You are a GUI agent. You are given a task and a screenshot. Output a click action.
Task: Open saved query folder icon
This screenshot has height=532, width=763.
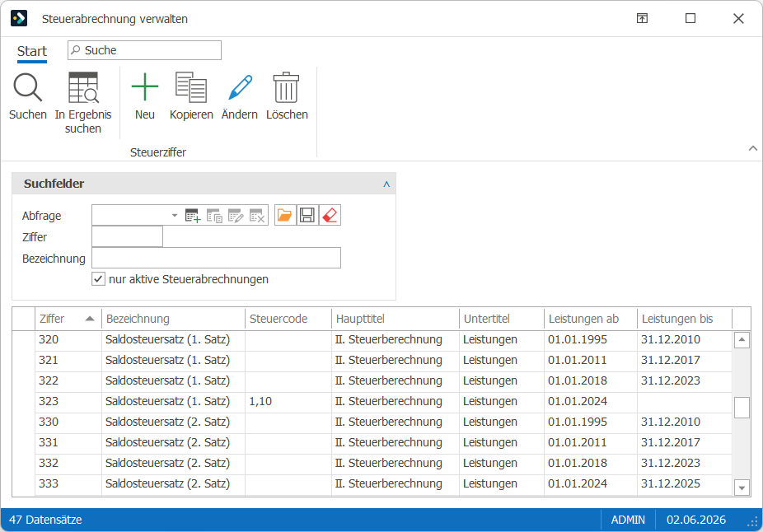(284, 215)
